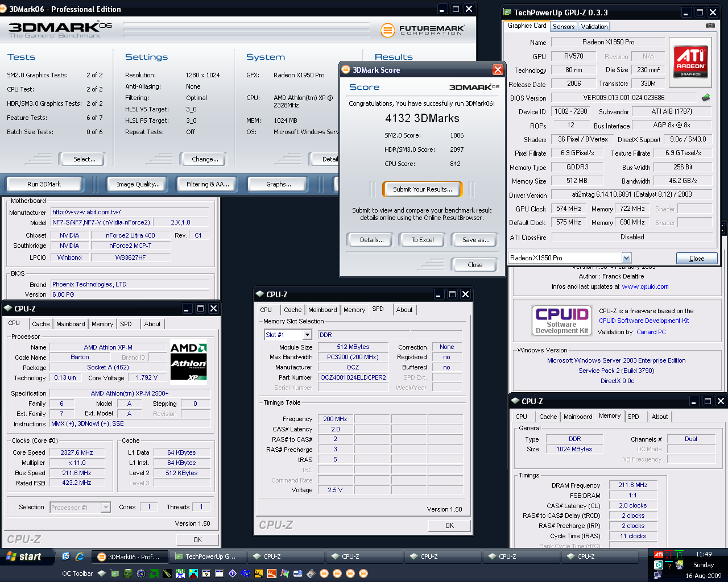728x582 pixels.
Task: Click the blue memory card icon in OC Toolbar
Action: point(297,573)
